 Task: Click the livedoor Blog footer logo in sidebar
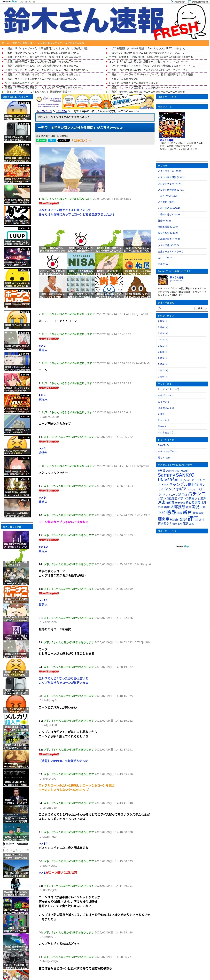click(x=182, y=546)
